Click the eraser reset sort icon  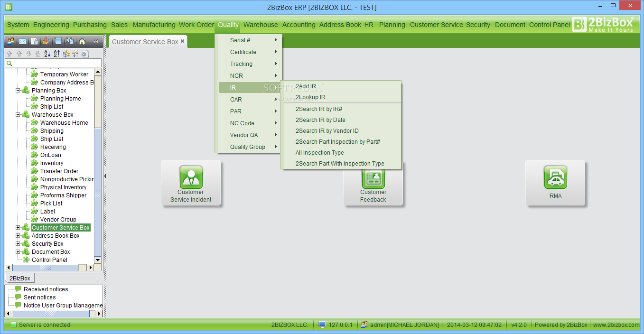(x=75, y=54)
